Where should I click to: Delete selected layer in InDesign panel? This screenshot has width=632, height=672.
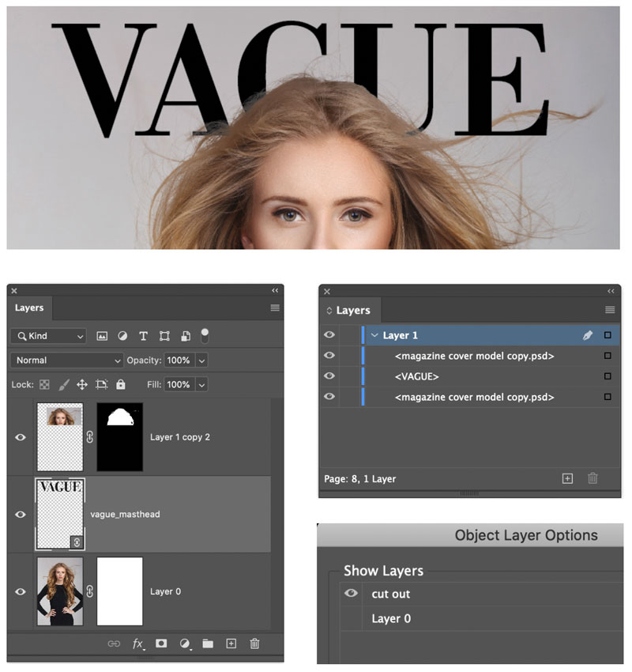(x=592, y=478)
